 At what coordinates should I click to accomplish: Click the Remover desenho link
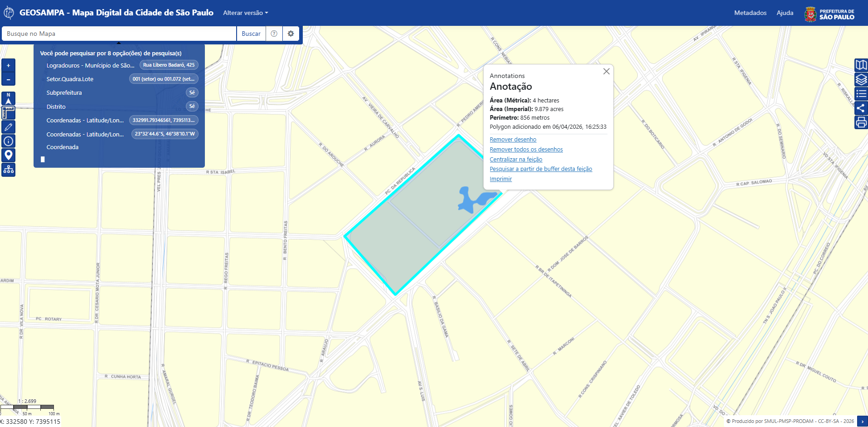coord(513,140)
